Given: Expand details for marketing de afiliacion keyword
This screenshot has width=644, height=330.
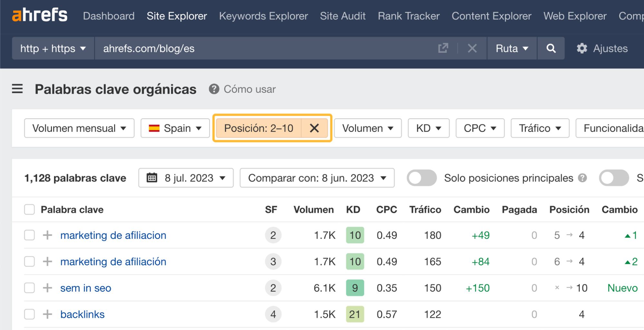Looking at the screenshot, I should coord(47,235).
